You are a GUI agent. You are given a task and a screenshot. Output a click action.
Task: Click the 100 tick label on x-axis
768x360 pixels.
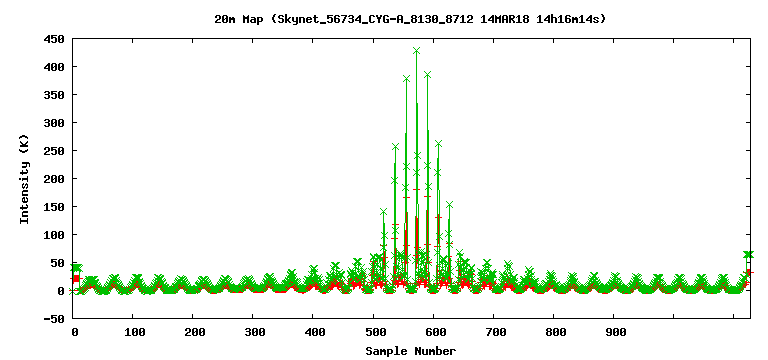(135, 333)
